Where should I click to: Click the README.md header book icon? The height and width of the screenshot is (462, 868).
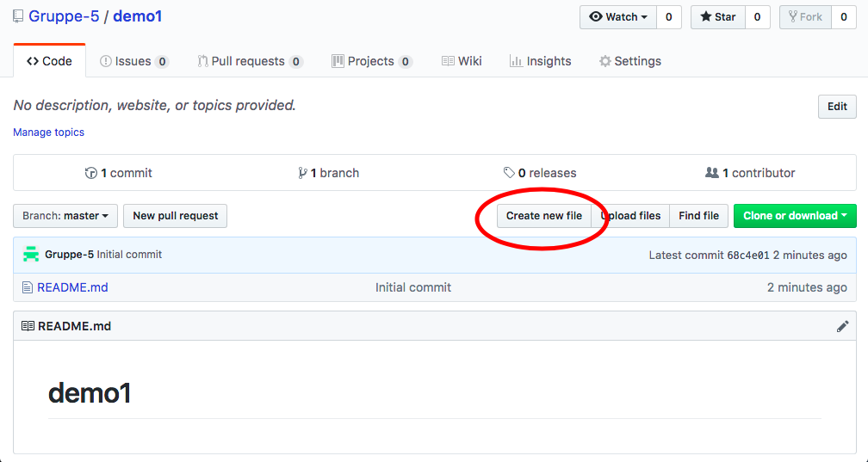28,326
